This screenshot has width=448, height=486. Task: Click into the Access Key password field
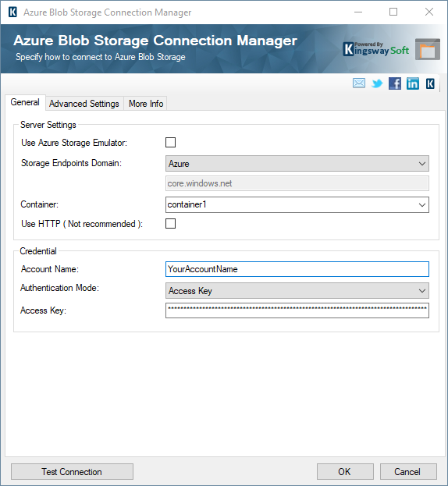tap(297, 310)
